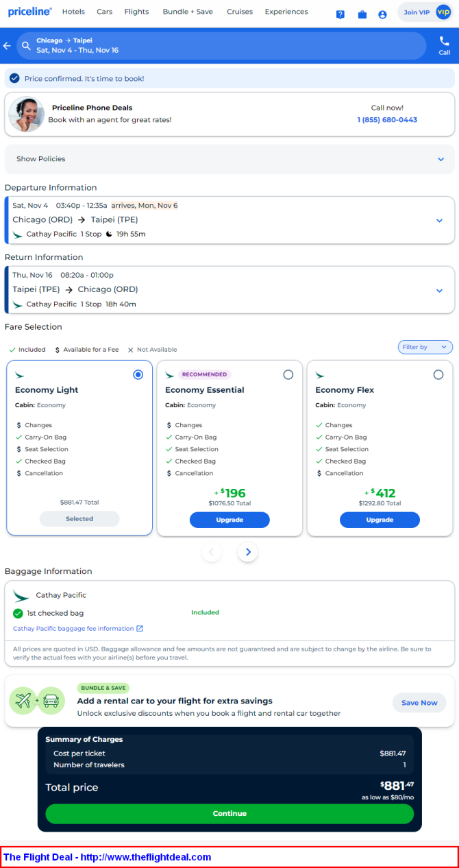The width and height of the screenshot is (459, 868).
Task: Call the Priceline phone deals number
Action: pyautogui.click(x=387, y=120)
